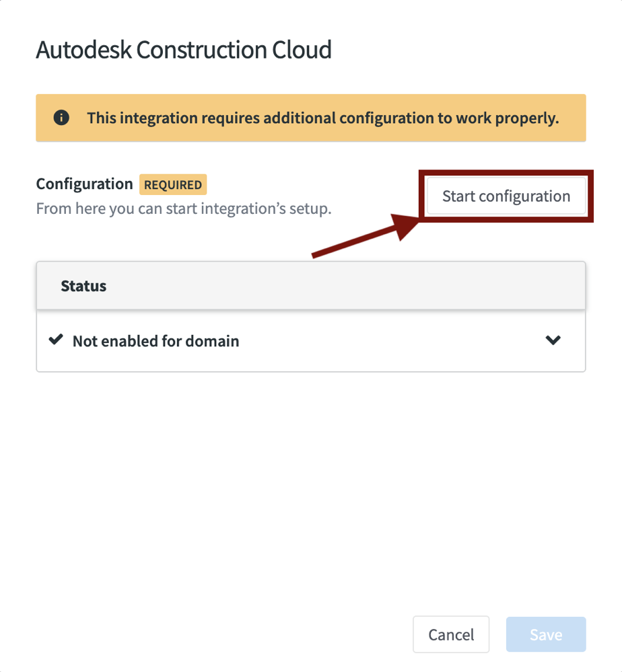Image resolution: width=622 pixels, height=672 pixels.
Task: Click the info icon in the warning banner
Action: tap(61, 118)
